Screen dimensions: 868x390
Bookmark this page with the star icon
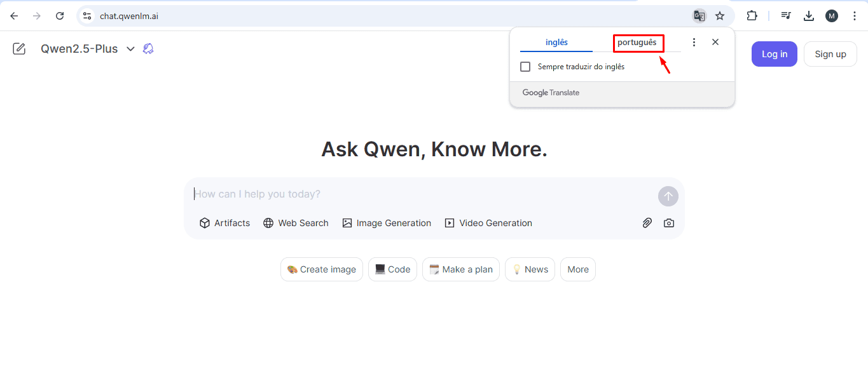720,16
